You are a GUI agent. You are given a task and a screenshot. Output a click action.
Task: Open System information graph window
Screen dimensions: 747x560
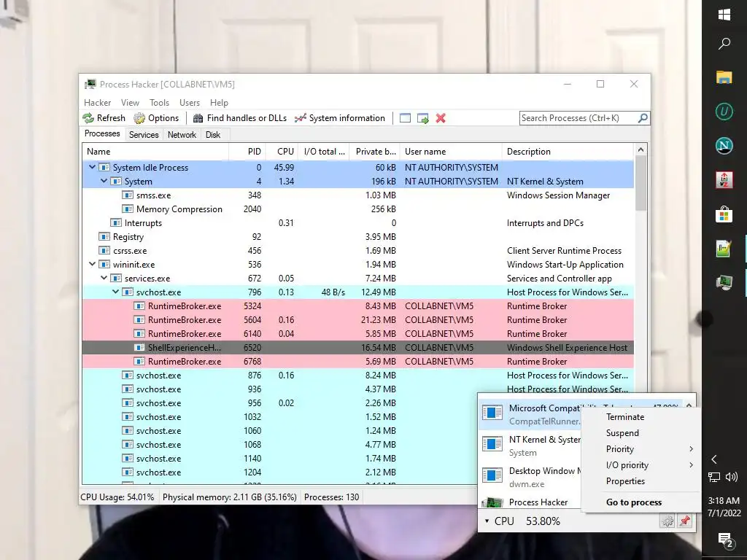coord(340,118)
